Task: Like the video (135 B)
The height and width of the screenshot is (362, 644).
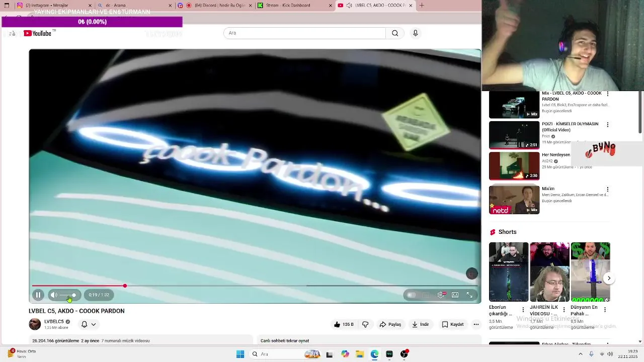Action: tap(344, 324)
